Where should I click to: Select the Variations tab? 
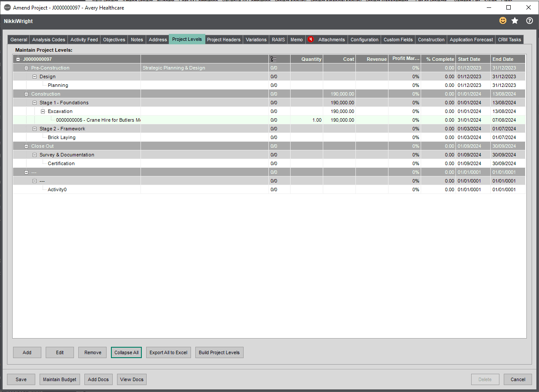pos(256,40)
